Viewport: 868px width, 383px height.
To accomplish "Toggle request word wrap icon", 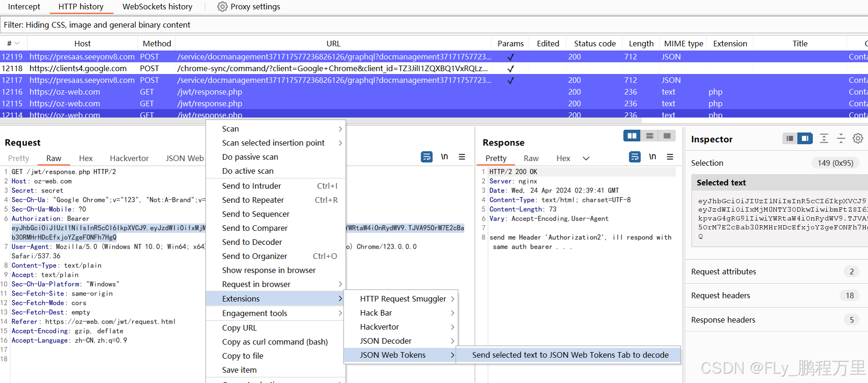I will pyautogui.click(x=427, y=157).
